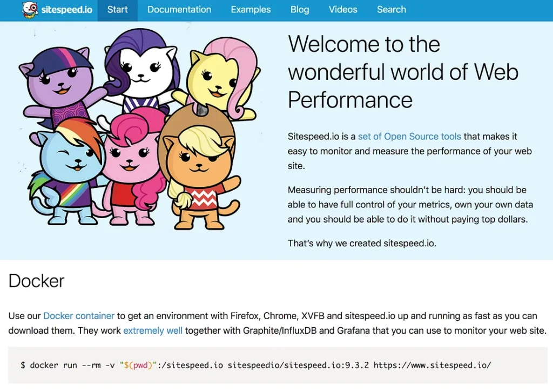This screenshot has height=392, width=553.
Task: Open the Documentation menu item
Action: coord(179,10)
